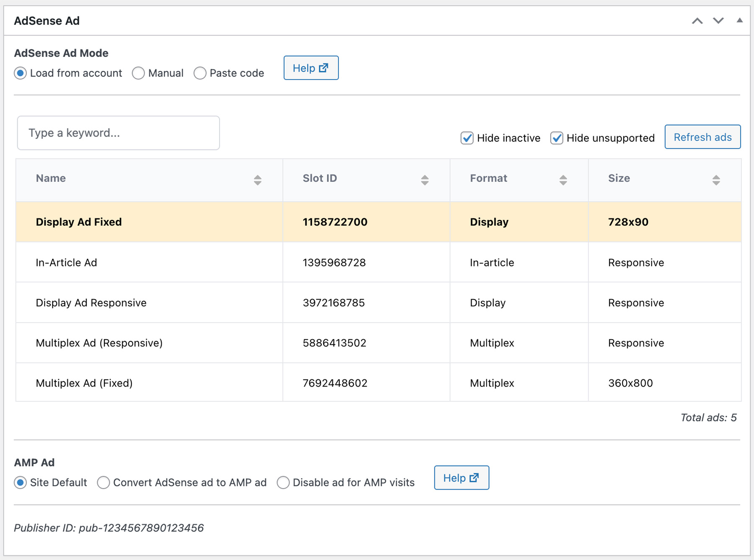Select Manual ad mode radio option
This screenshot has width=754, height=560.
point(138,73)
